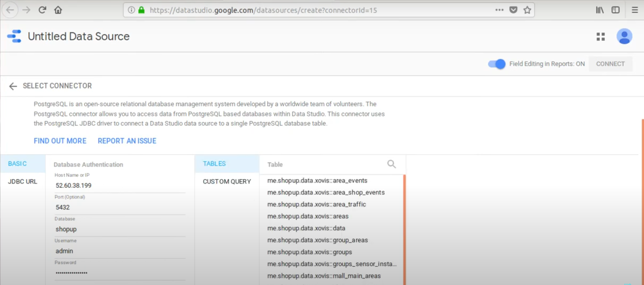The image size is (644, 285).
Task: Click the browser address bar URL
Action: (x=263, y=10)
